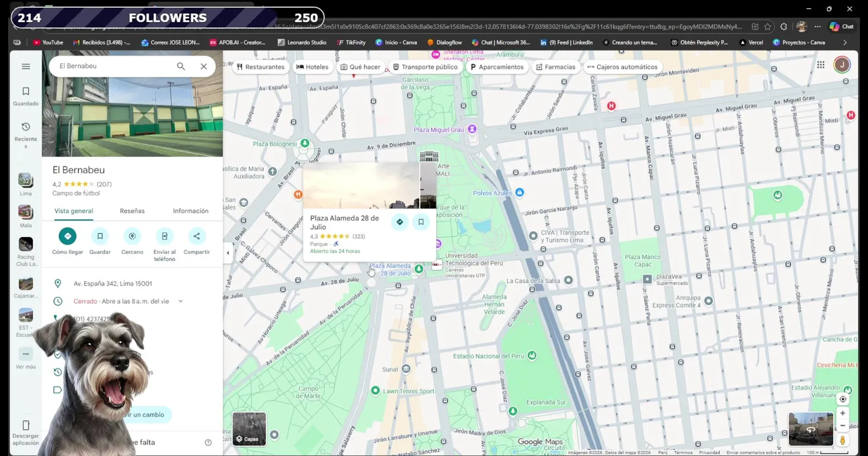Switch to the Información tab
Image resolution: width=868 pixels, height=456 pixels.
click(x=191, y=211)
